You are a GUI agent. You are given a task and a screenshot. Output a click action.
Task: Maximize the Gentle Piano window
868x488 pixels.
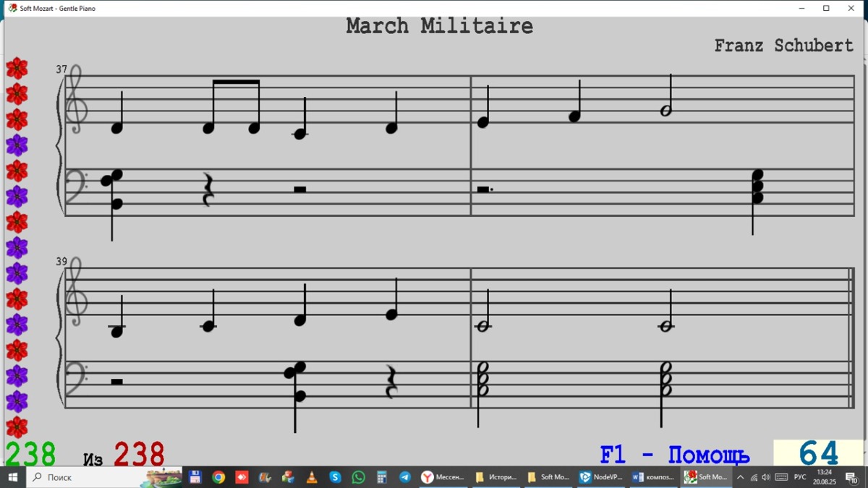(826, 8)
